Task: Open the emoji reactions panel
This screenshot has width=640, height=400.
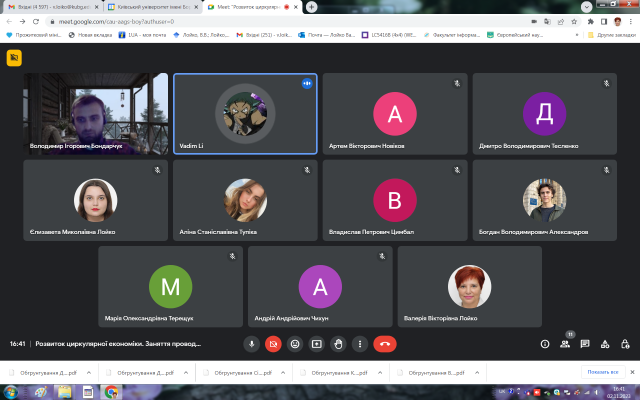Action: point(295,343)
